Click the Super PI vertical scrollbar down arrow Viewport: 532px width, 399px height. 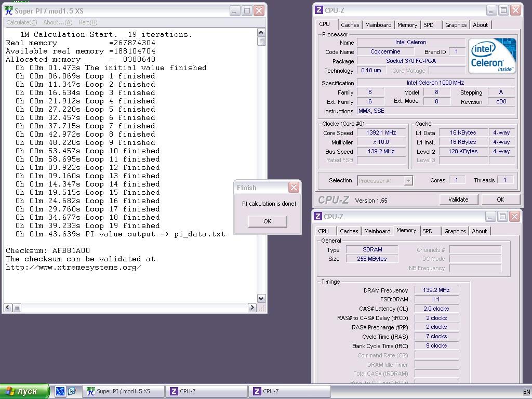[261, 299]
